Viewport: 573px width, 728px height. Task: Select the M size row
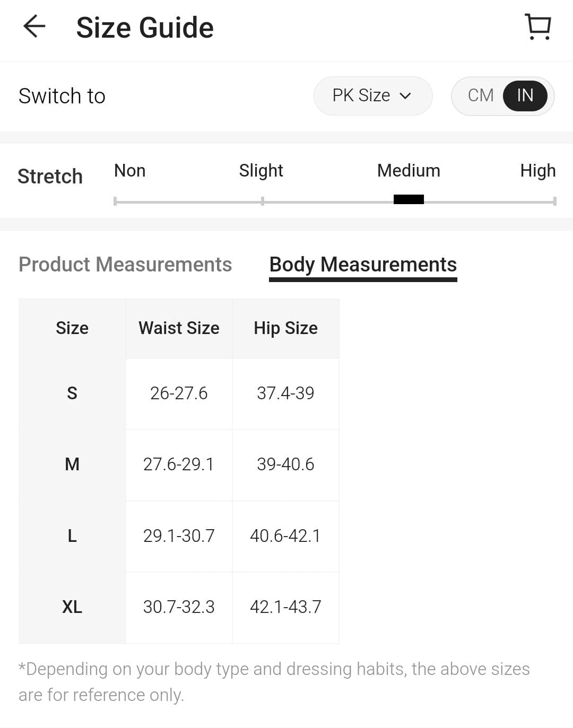(72, 464)
